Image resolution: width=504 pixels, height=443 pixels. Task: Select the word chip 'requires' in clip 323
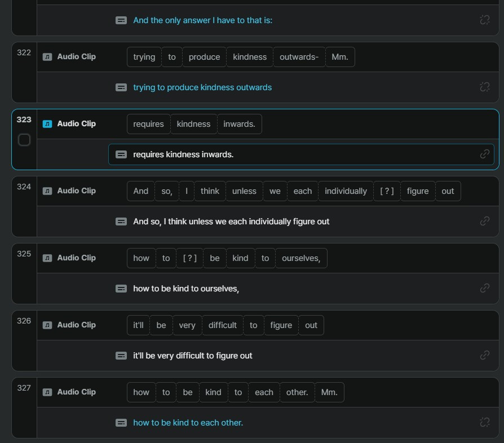point(148,124)
